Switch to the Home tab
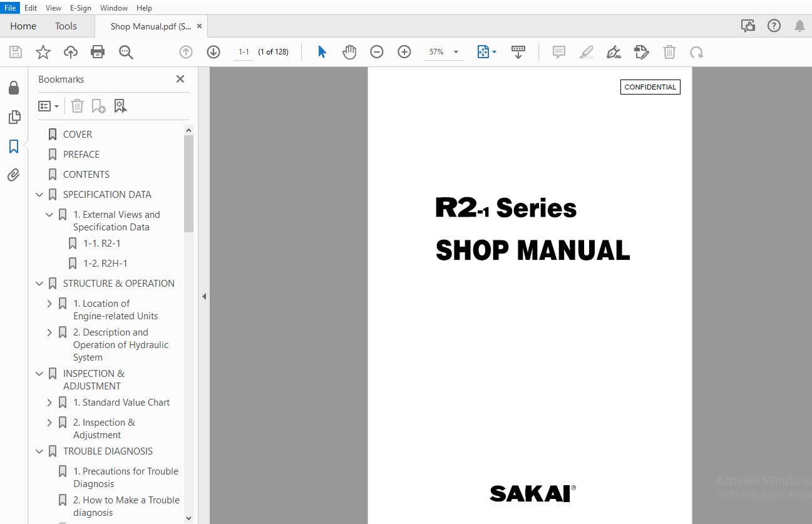The width and height of the screenshot is (812, 524). click(23, 26)
